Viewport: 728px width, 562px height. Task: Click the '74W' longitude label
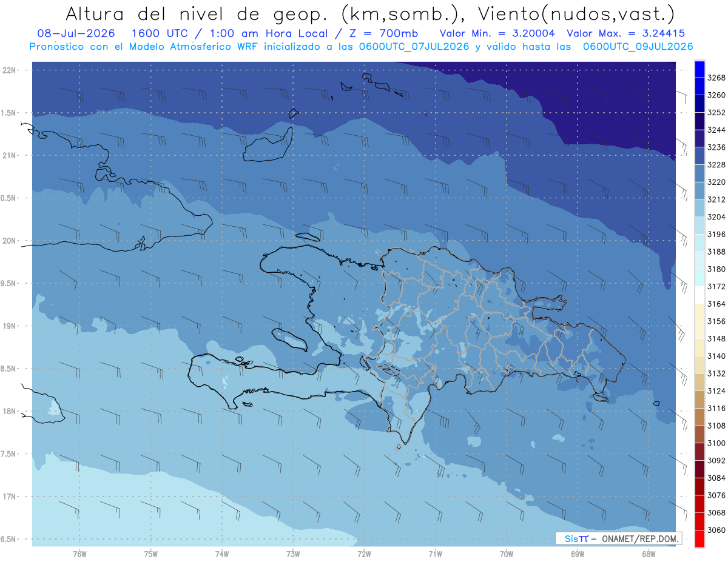click(x=222, y=554)
